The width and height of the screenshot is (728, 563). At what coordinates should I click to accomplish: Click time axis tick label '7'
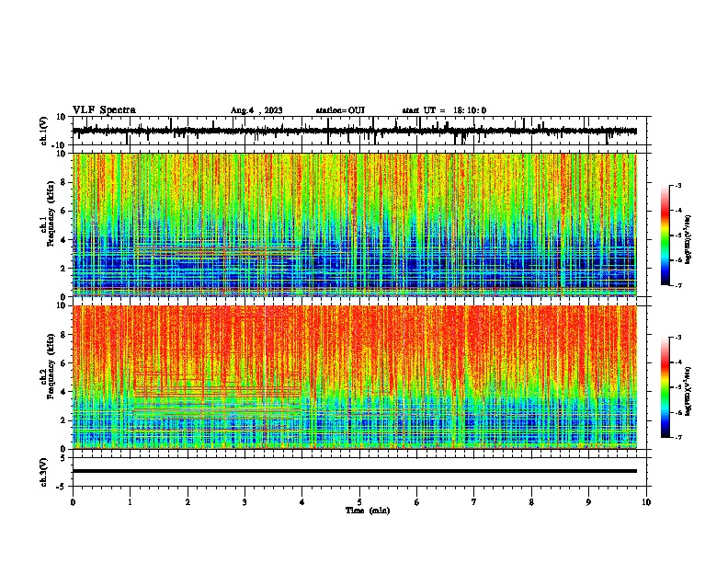tap(474, 502)
